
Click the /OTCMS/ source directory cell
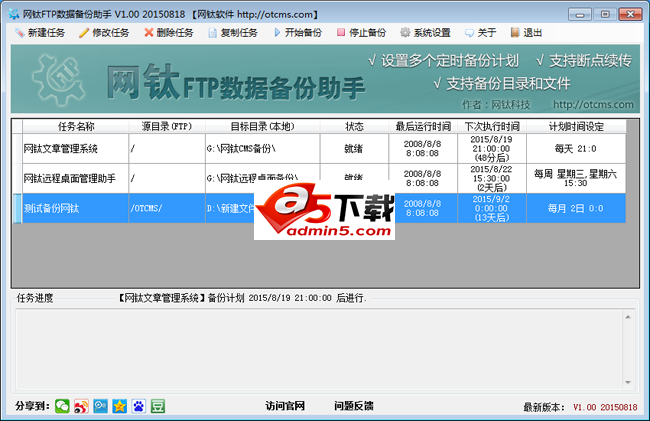pyautogui.click(x=167, y=208)
